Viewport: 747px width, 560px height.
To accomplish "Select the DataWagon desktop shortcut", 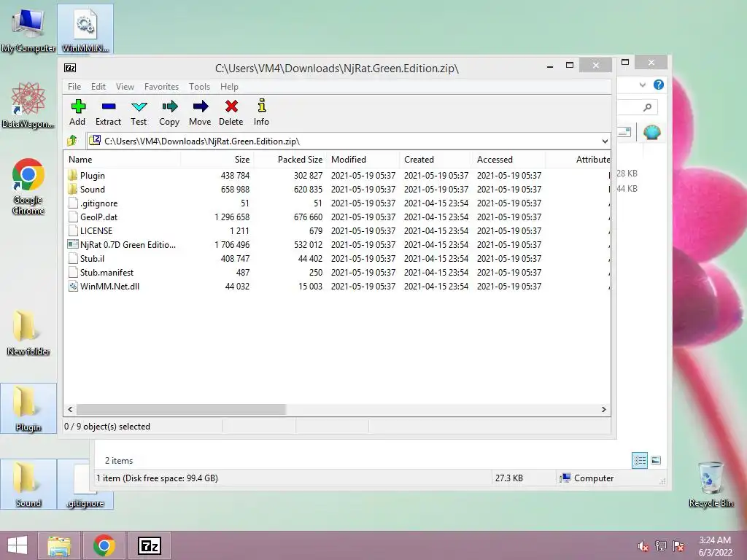I will coord(28,106).
